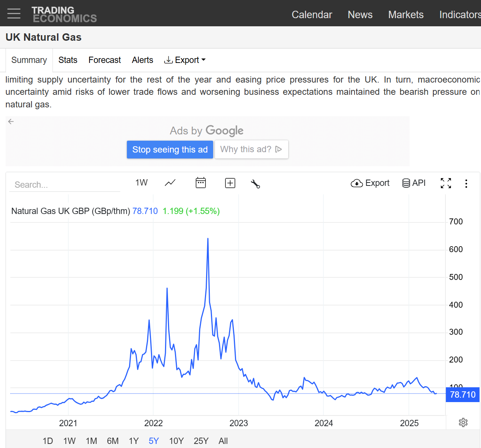
Task: Click the 2023 x-axis label
Action: click(239, 423)
